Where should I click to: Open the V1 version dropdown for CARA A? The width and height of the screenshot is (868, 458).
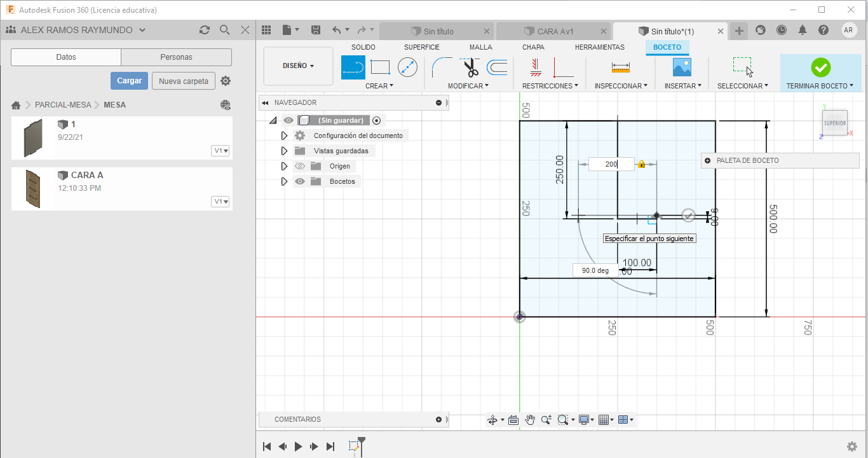pos(220,202)
